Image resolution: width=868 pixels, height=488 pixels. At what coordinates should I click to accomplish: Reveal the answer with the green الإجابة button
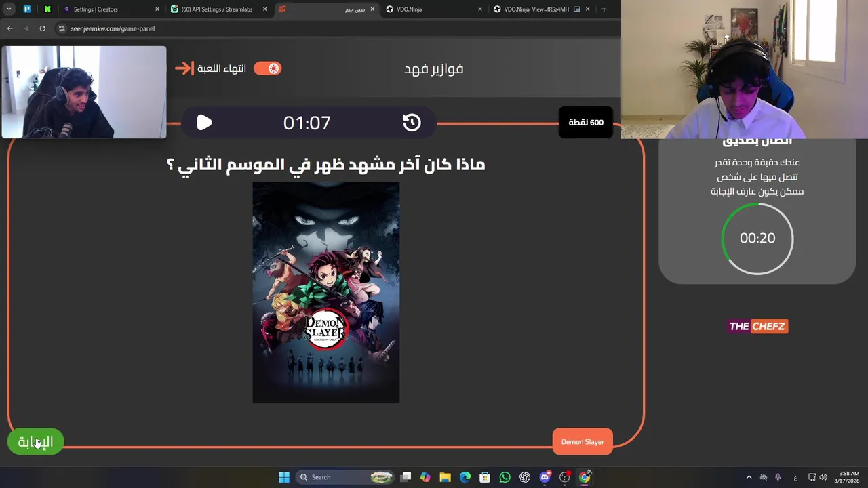point(35,442)
